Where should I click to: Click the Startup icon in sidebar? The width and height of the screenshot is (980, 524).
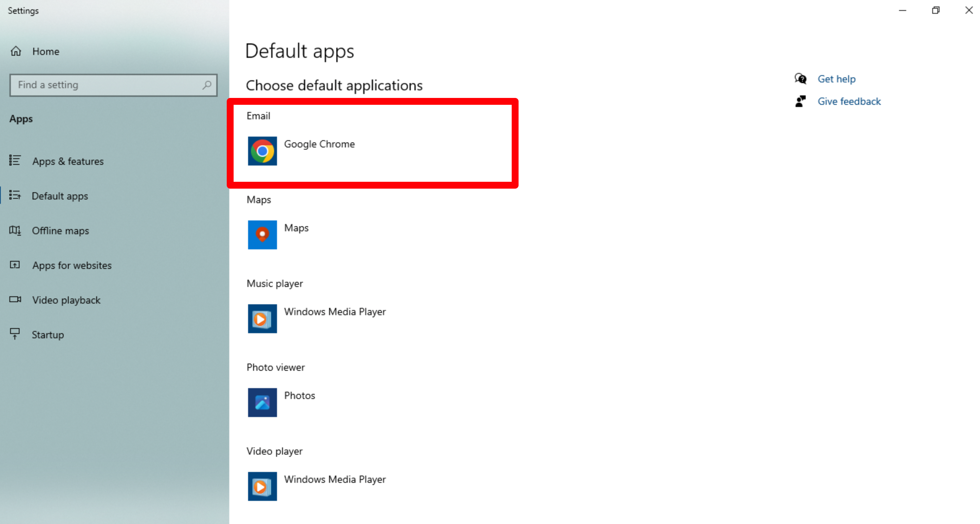pos(15,334)
